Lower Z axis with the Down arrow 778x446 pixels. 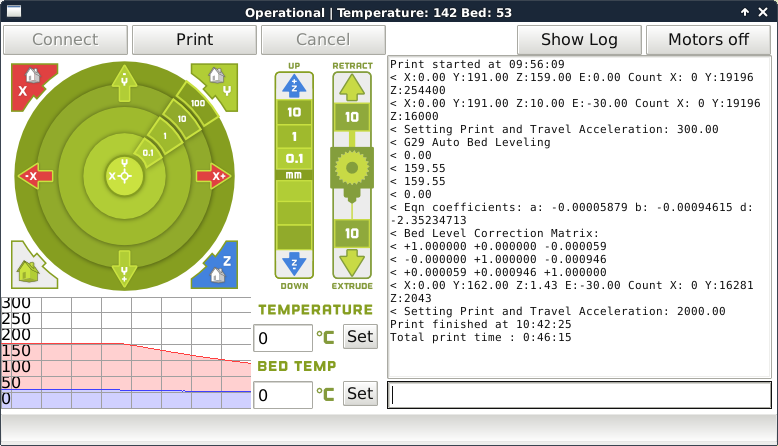point(294,263)
